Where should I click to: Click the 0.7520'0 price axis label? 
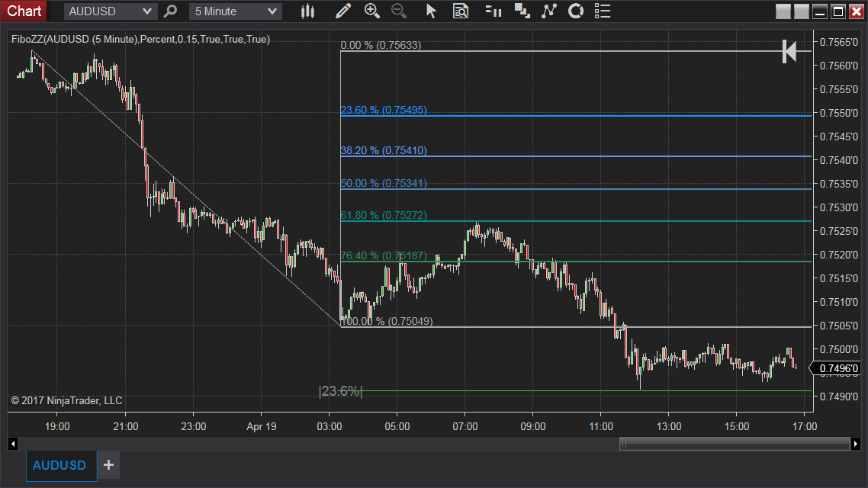pos(839,255)
